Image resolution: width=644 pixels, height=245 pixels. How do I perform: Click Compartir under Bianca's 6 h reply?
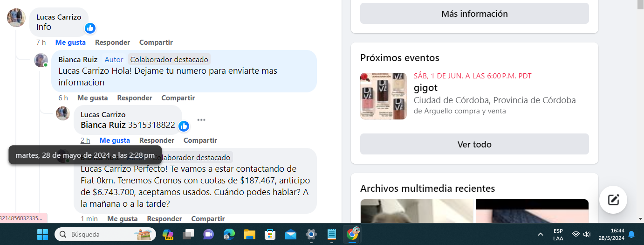tap(178, 98)
